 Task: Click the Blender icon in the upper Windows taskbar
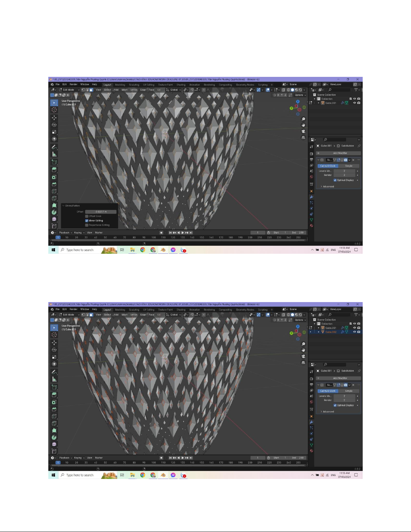[x=163, y=250]
